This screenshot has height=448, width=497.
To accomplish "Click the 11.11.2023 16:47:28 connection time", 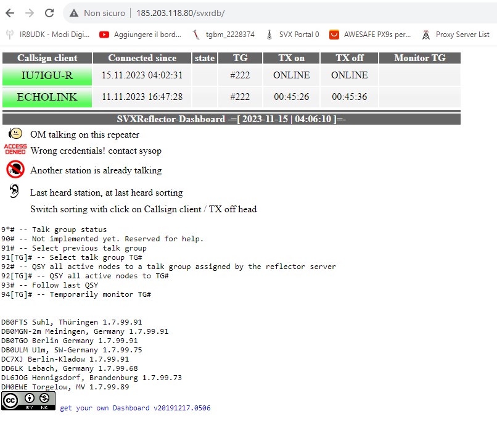I will [142, 97].
